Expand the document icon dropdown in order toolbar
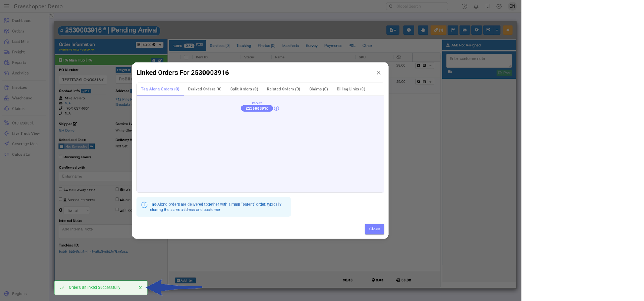644x301 pixels. coord(392,30)
